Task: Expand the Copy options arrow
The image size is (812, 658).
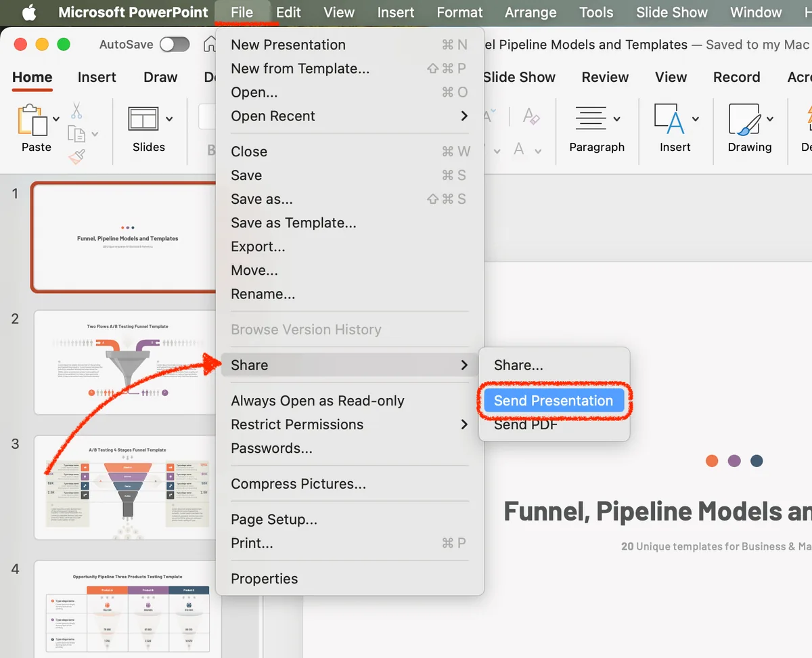Action: (x=95, y=134)
